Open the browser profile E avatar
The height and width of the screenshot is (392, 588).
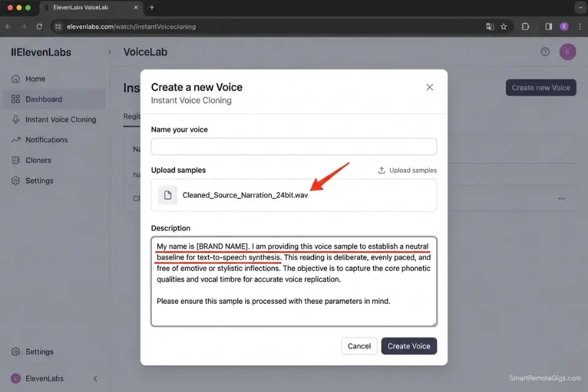click(564, 26)
